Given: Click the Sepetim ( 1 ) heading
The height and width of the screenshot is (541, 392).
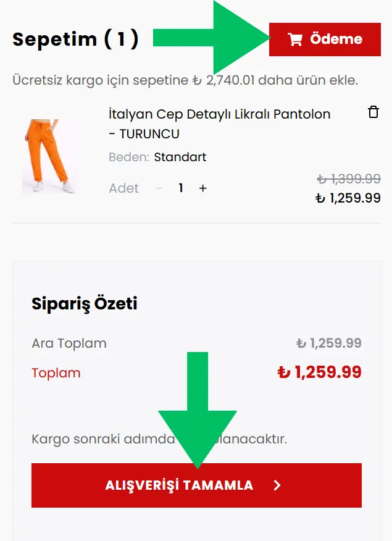Looking at the screenshot, I should [x=75, y=40].
